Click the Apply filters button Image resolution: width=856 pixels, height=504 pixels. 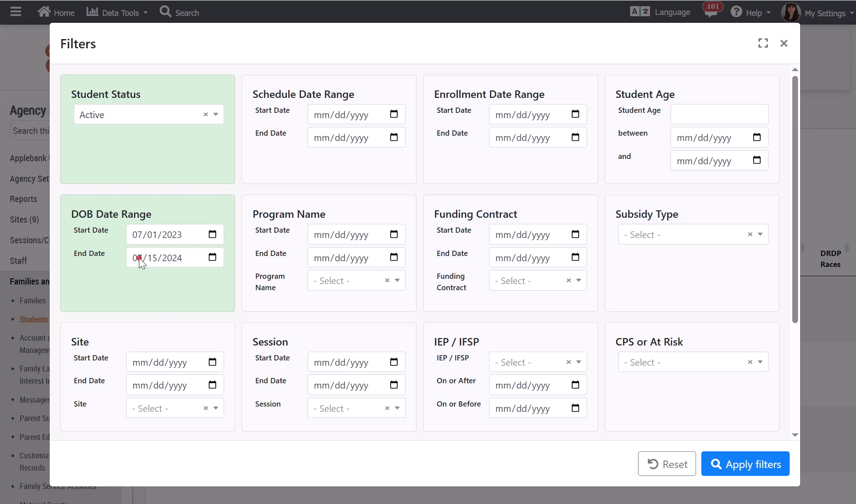tap(745, 464)
